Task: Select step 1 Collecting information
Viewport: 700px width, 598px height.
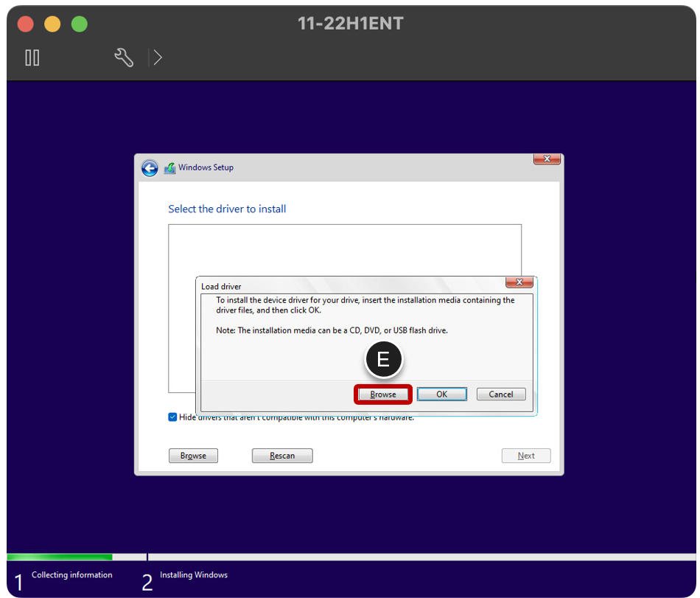Action: click(71, 575)
